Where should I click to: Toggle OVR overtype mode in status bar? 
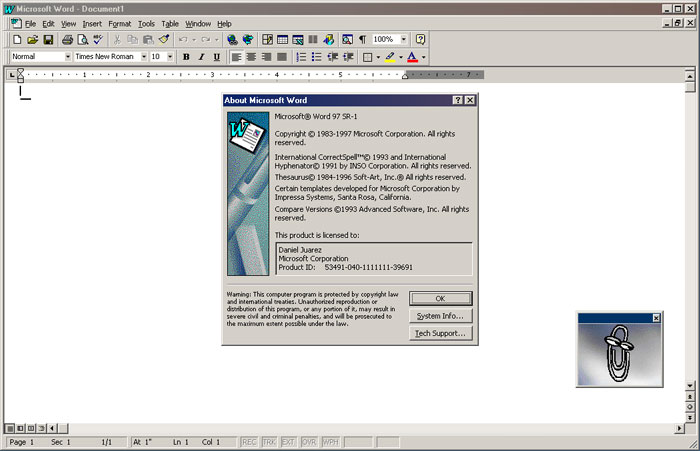[x=309, y=442]
